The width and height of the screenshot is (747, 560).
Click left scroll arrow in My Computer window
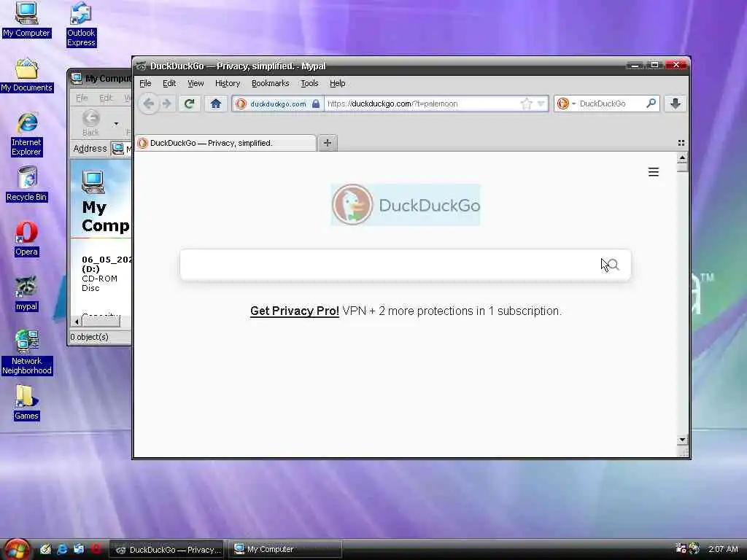click(x=77, y=322)
